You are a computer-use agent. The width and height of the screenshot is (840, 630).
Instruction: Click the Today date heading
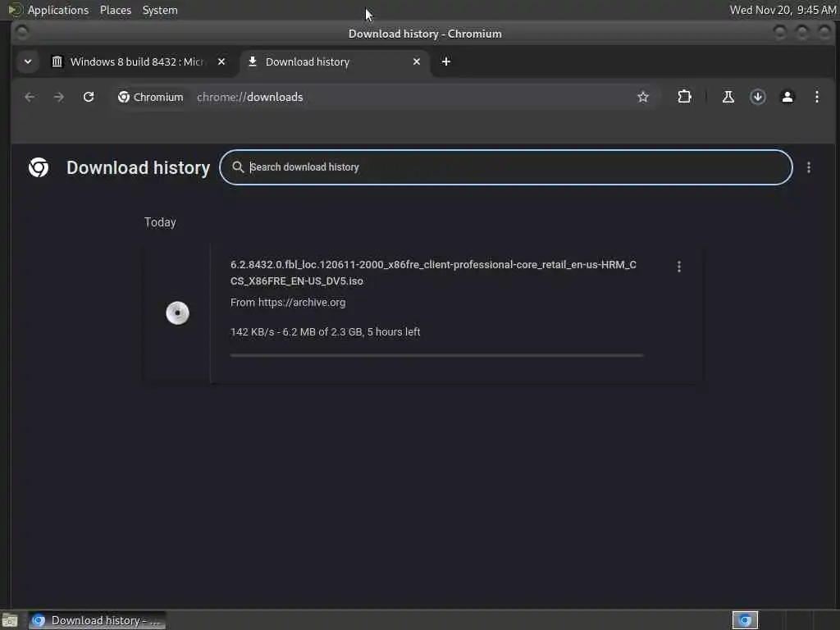(x=160, y=222)
